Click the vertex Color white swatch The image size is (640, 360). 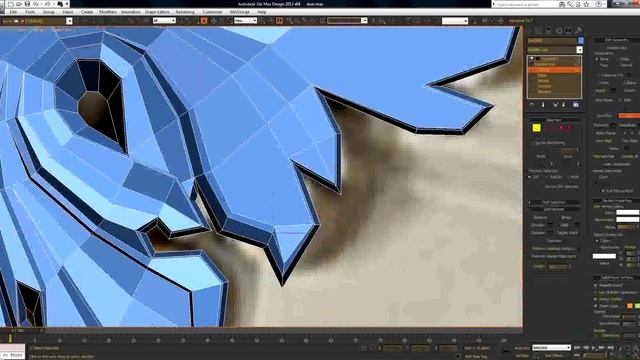point(628,212)
